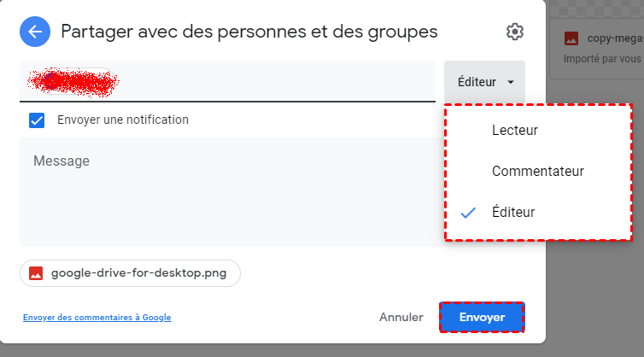Open "Envoyer des commentaires à Google" link
This screenshot has width=644, height=357.
pyautogui.click(x=97, y=318)
